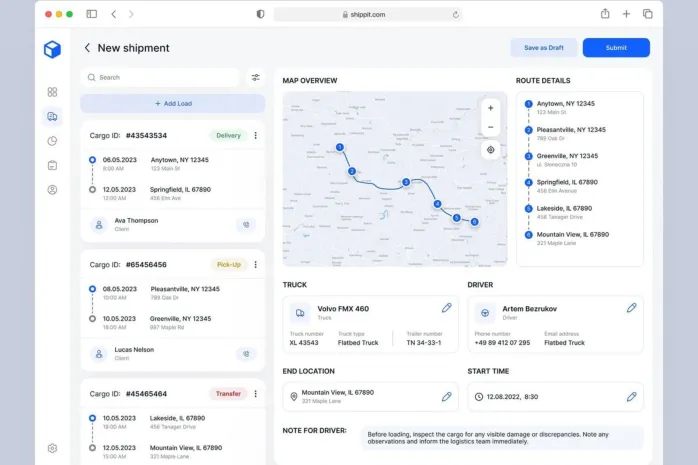Image resolution: width=698 pixels, height=465 pixels.
Task: Click the Save as Draft button
Action: tap(543, 48)
